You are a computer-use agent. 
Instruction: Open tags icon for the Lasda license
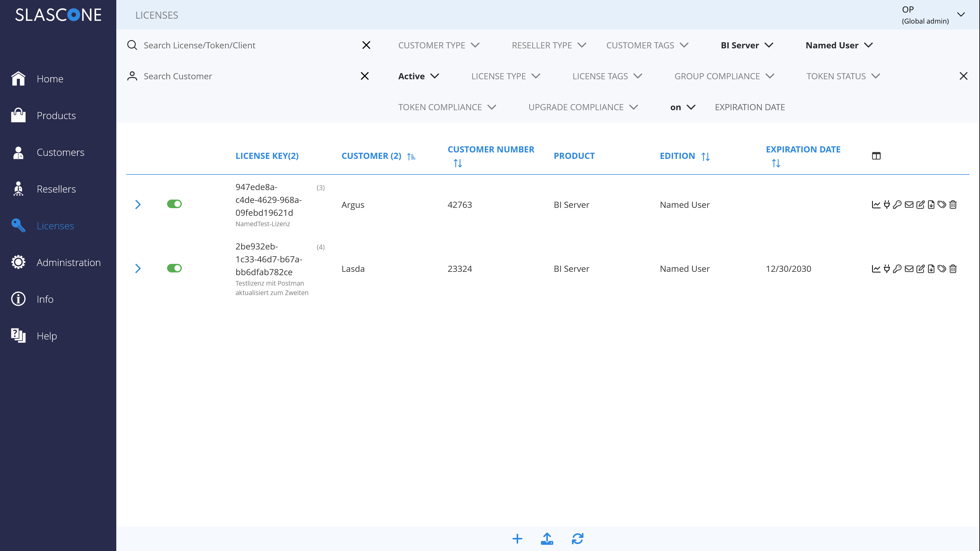click(941, 269)
